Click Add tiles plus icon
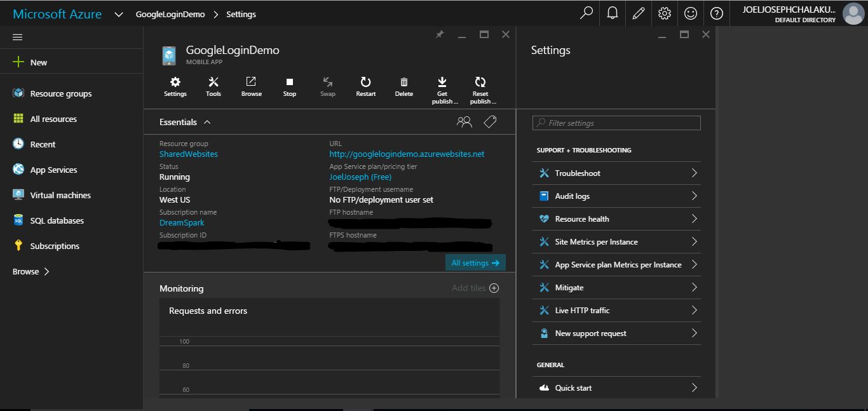868x411 pixels. pos(494,288)
